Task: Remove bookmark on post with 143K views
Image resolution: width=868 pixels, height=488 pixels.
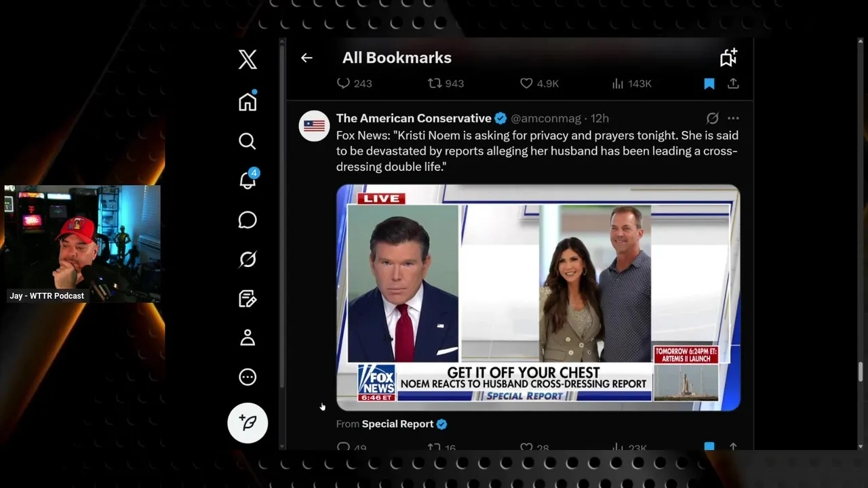Action: point(709,83)
